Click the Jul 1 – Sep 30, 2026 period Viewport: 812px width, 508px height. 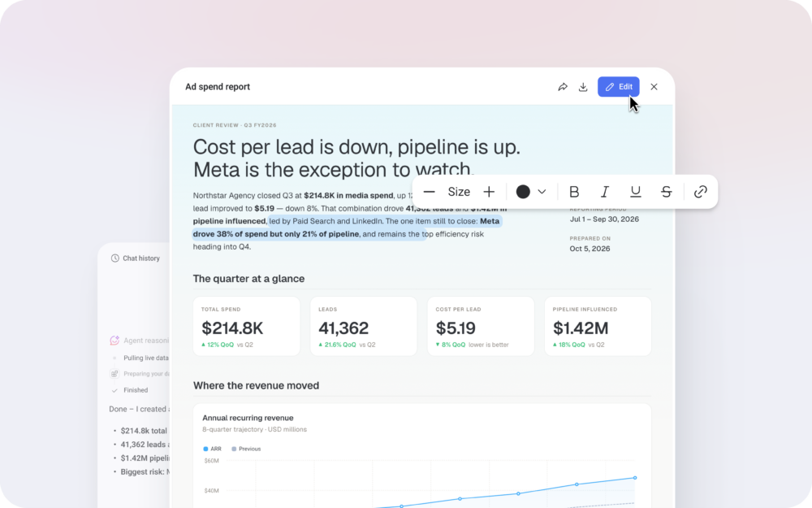604,219
